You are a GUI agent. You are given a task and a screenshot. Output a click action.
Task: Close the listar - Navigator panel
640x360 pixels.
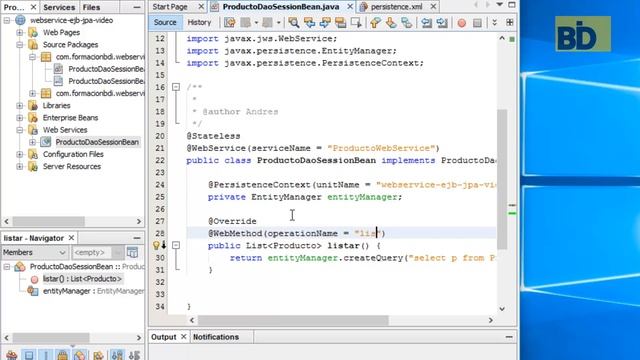[71, 238]
